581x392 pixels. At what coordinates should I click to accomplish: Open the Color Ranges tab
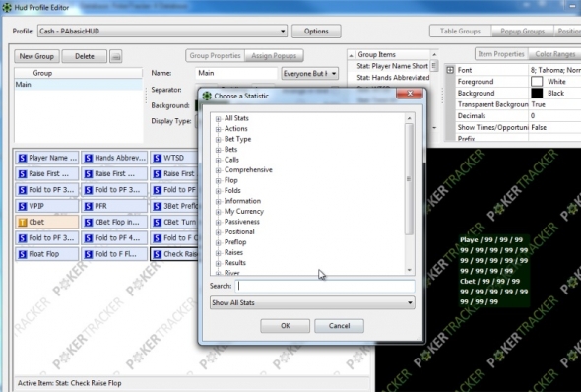[x=554, y=54]
